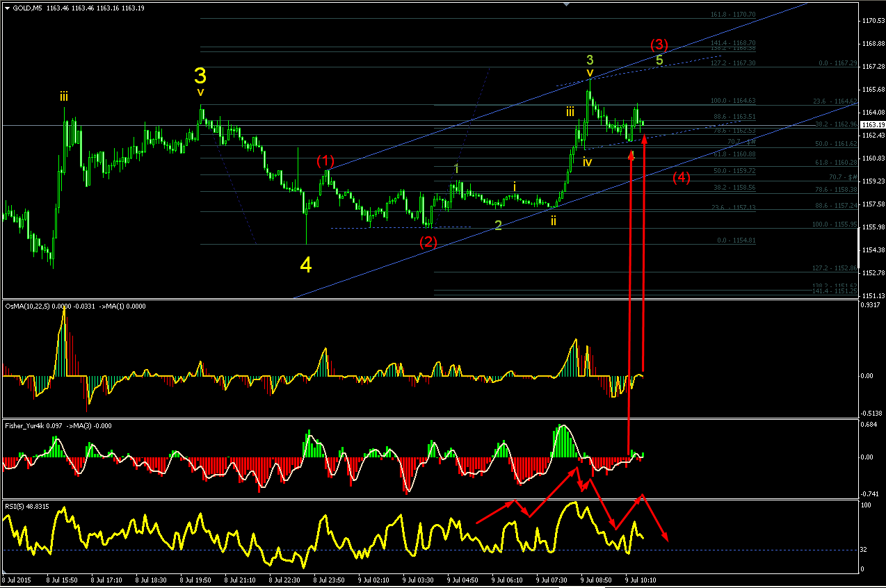Click the '9 Jul 07:30' time axis label
The height and width of the screenshot is (588, 886).
(551, 579)
